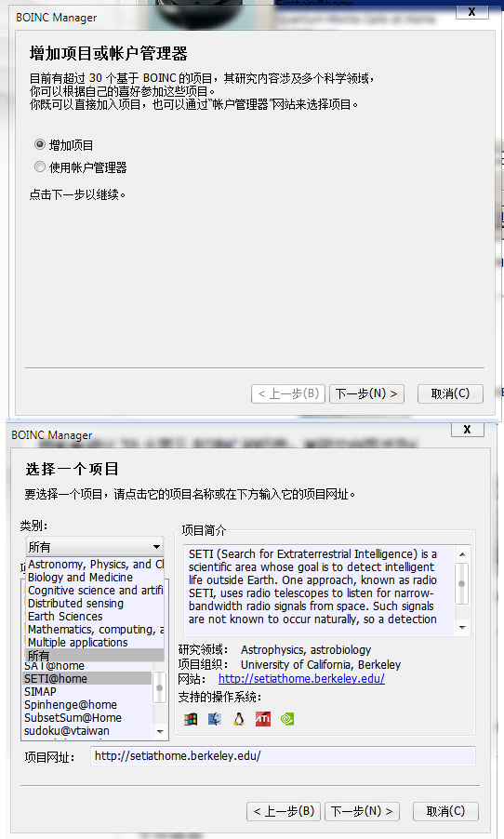Click the Windows platform icon
This screenshot has width=504, height=839.
tap(191, 719)
